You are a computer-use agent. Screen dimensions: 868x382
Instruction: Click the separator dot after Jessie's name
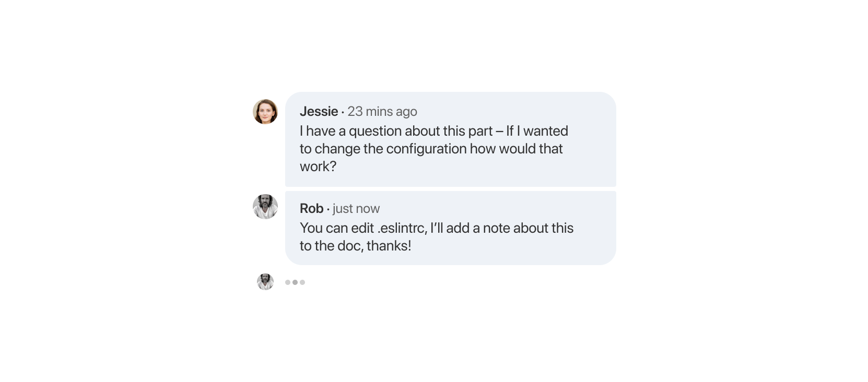coord(343,113)
